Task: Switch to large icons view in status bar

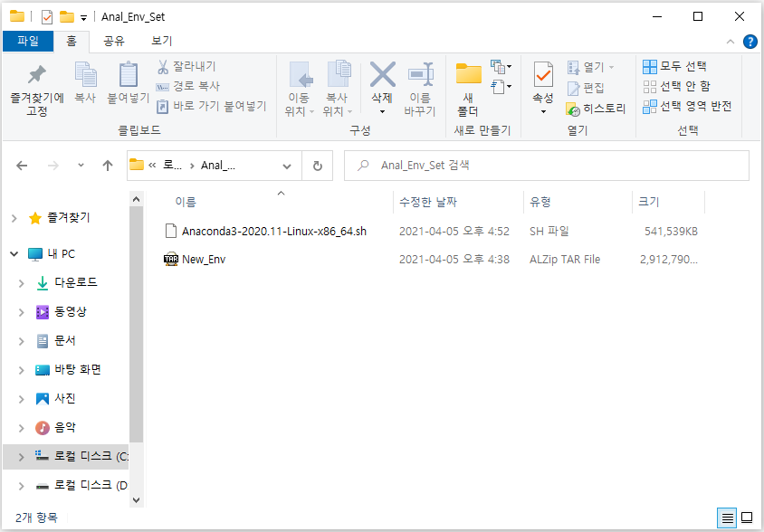Action: (x=747, y=518)
